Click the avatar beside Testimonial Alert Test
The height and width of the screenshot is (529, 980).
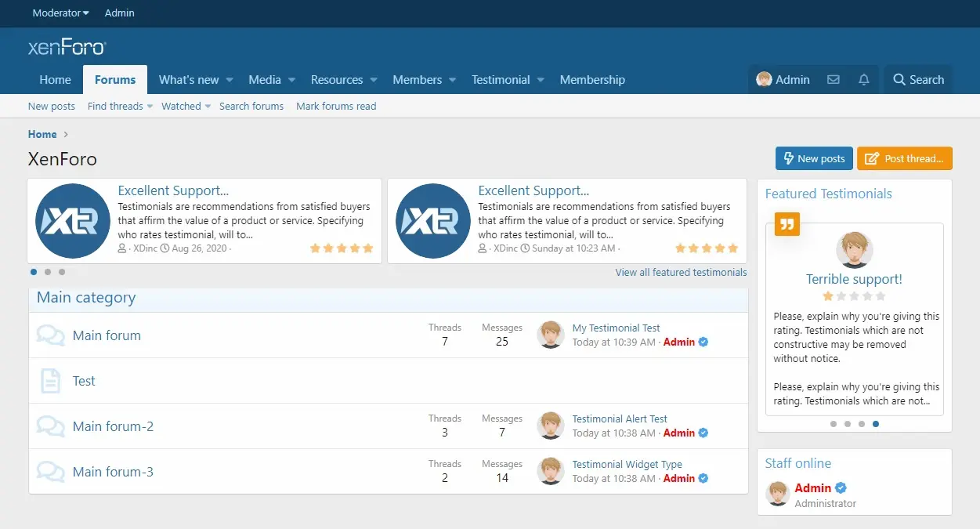(551, 426)
